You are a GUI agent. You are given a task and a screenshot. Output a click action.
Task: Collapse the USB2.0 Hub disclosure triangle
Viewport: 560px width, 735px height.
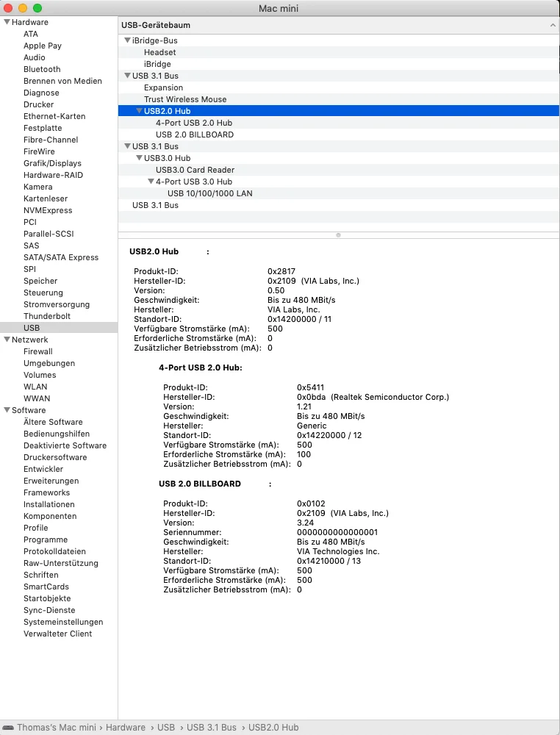pos(139,111)
